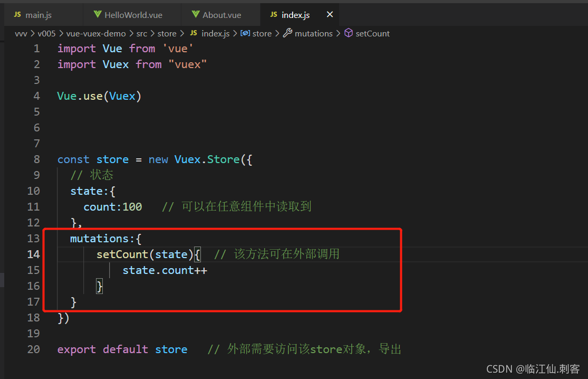Click line number 20 in gutter
This screenshot has width=588, height=379.
pyautogui.click(x=33, y=349)
